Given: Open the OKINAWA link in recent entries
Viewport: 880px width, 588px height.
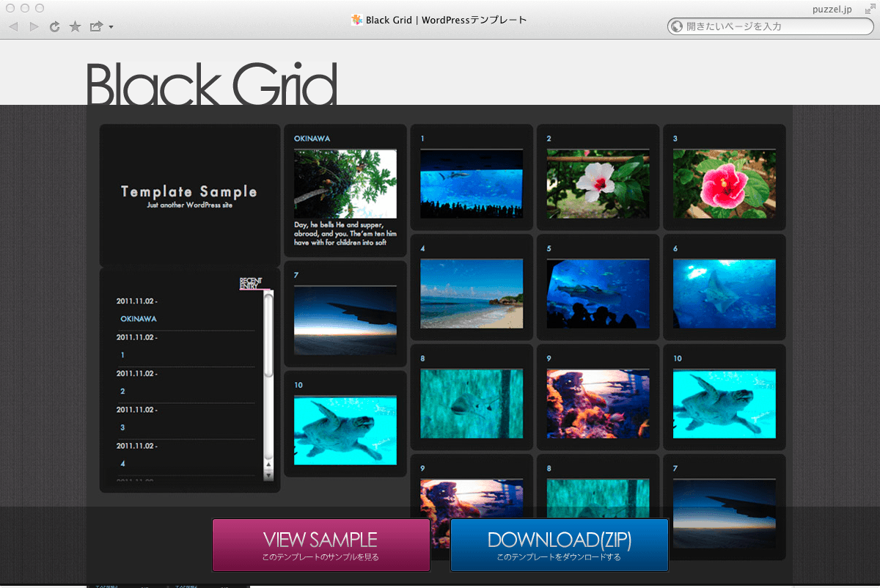Looking at the screenshot, I should [139, 319].
